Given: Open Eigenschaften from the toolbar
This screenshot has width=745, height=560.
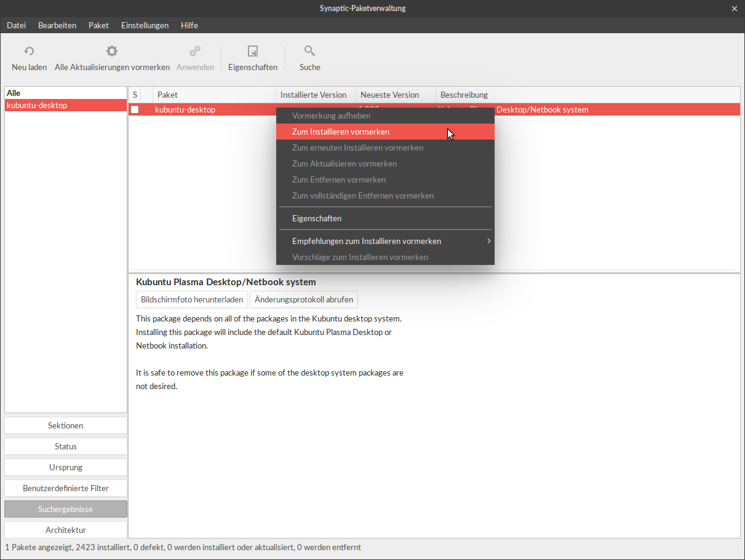Looking at the screenshot, I should (253, 58).
